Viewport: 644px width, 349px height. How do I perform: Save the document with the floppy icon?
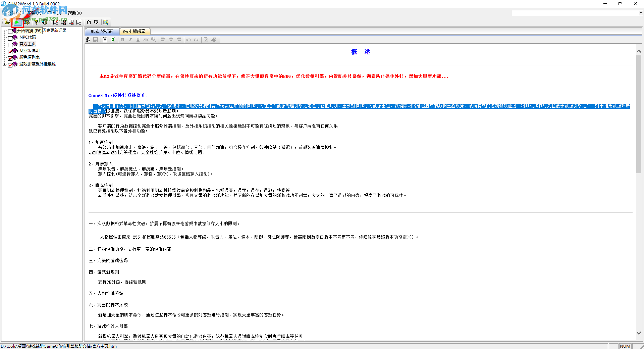(96, 40)
